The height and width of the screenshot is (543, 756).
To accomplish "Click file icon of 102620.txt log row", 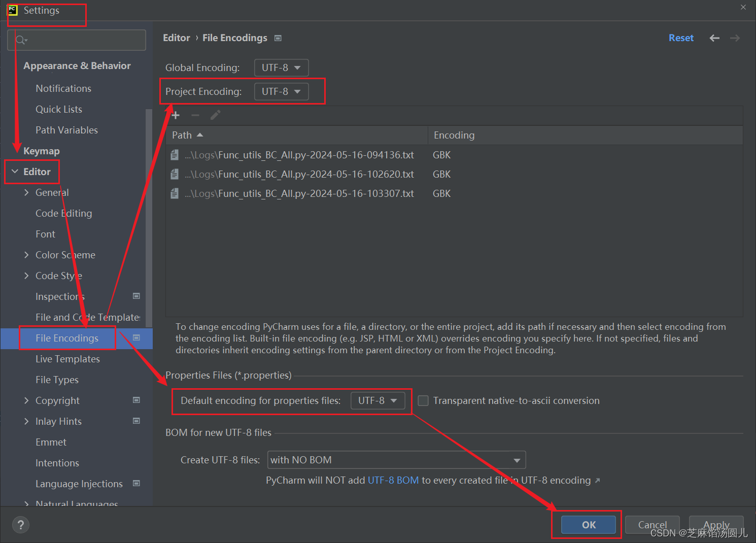I will tap(175, 174).
